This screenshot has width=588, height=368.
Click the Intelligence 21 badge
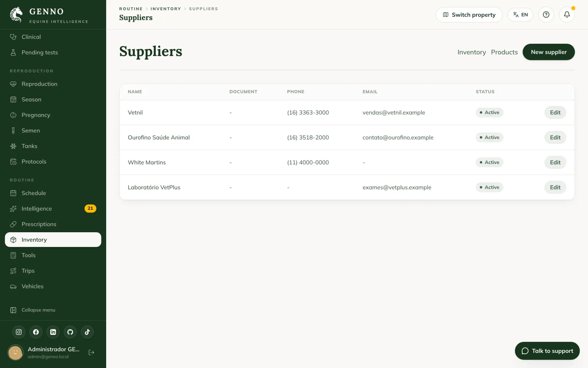coord(90,209)
